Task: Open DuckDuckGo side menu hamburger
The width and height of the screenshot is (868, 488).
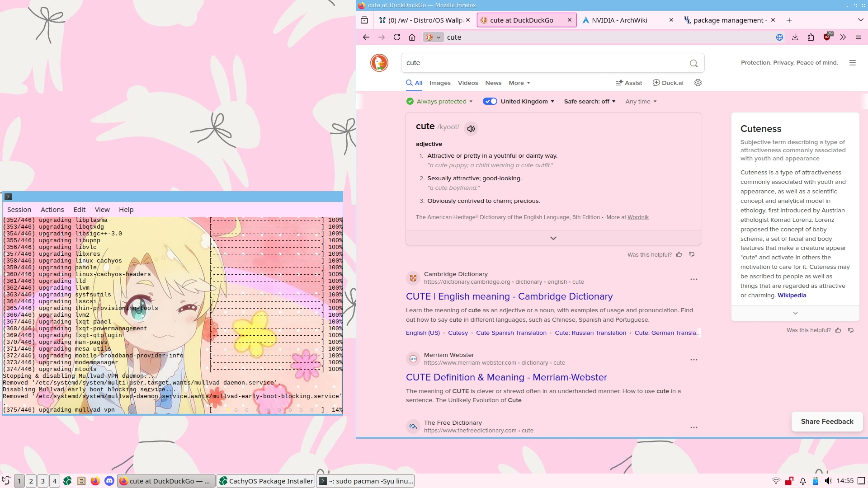Action: (853, 63)
